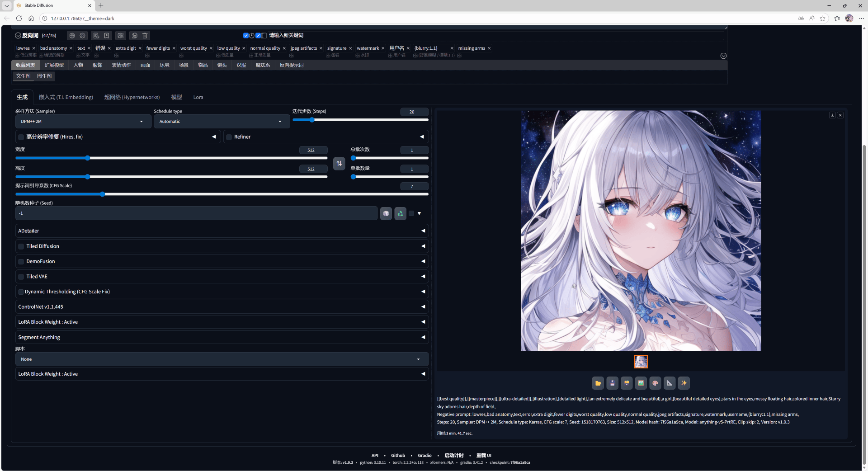The image size is (868, 471).
Task: Delete negative prompt keywords with the trash icon
Action: click(145, 36)
